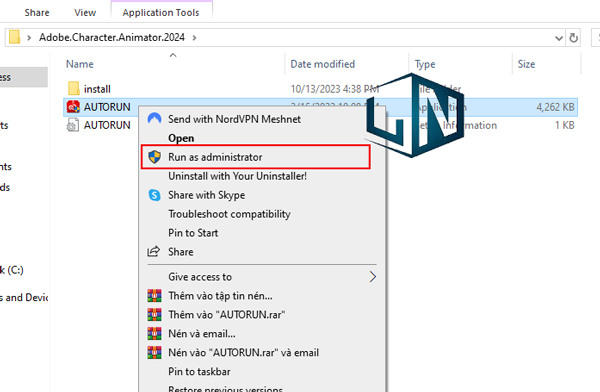Click the folder icon in address bar

click(x=15, y=37)
